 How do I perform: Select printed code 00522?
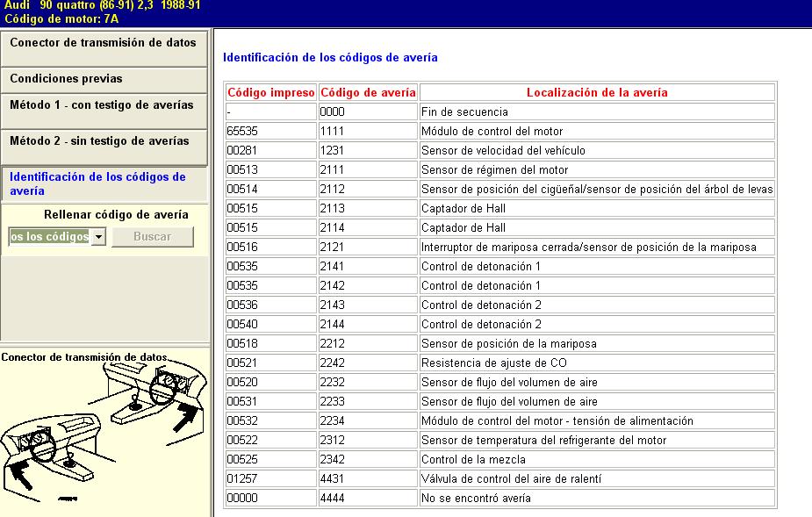[x=271, y=441]
